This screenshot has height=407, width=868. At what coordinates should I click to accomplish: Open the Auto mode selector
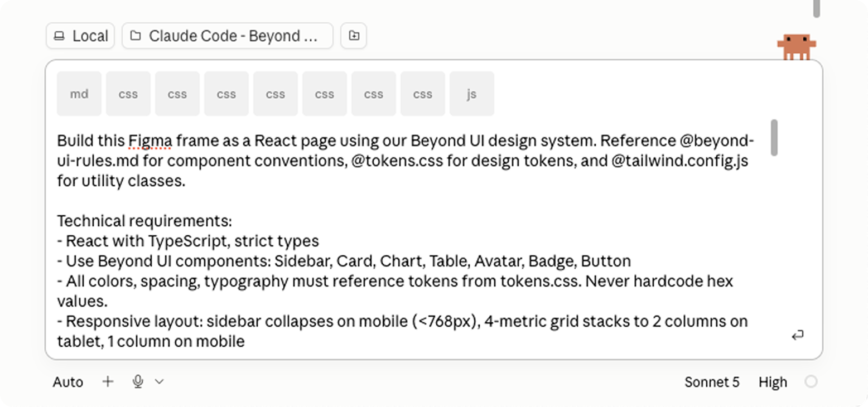point(68,382)
